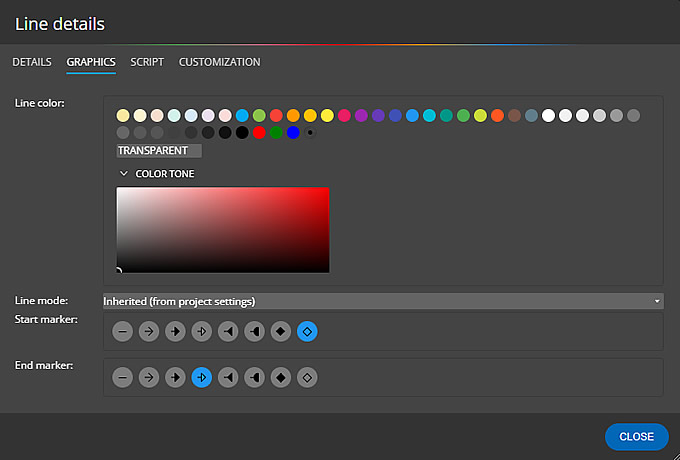Click the "Start marker:" label
Screen dimensions: 680x460
click(x=46, y=320)
